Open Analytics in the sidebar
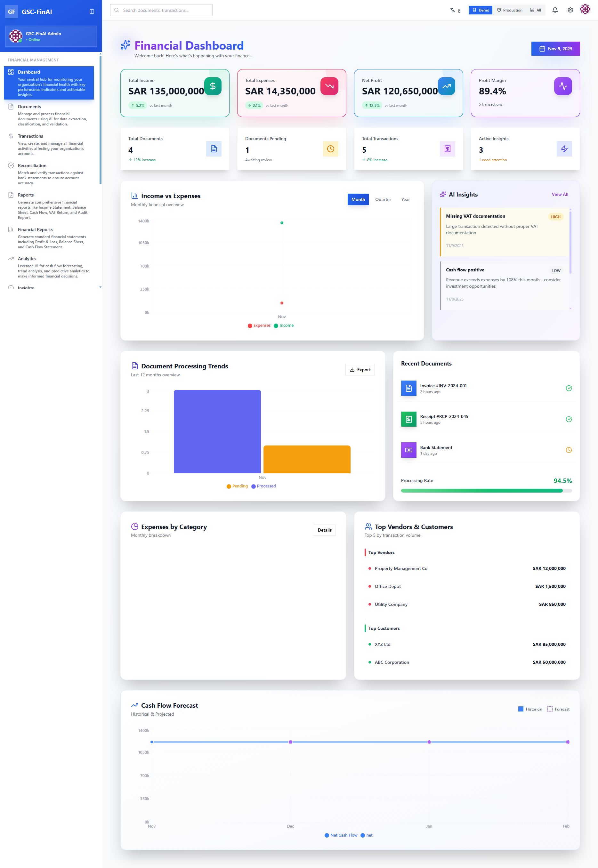Viewport: 598px width, 868px height. pos(49,267)
